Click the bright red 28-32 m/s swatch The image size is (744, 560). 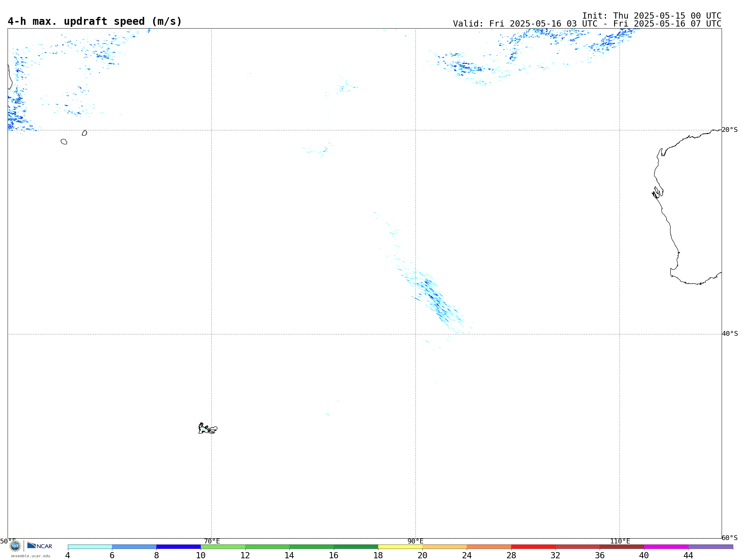click(534, 547)
